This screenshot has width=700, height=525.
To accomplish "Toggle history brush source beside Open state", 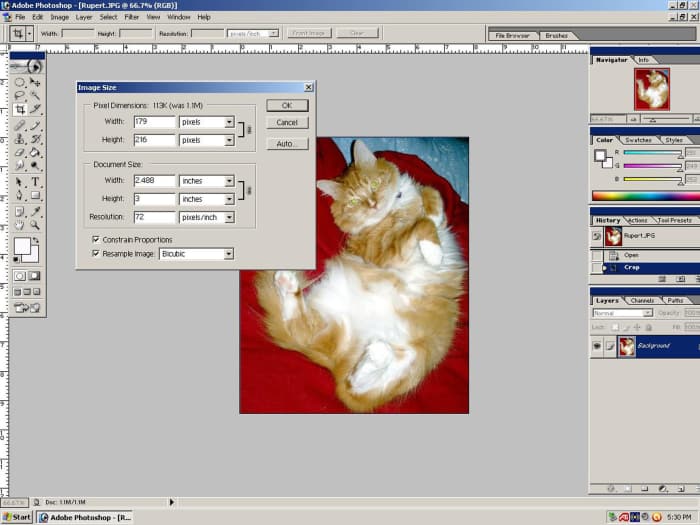I will tap(597, 255).
